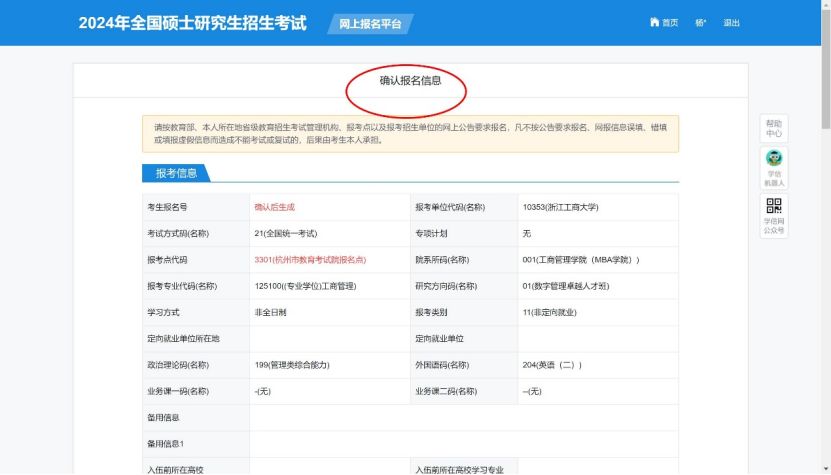Screen dimensions: 831x475
Task: Click 21(全国统一考试) value
Action: (x=286, y=233)
